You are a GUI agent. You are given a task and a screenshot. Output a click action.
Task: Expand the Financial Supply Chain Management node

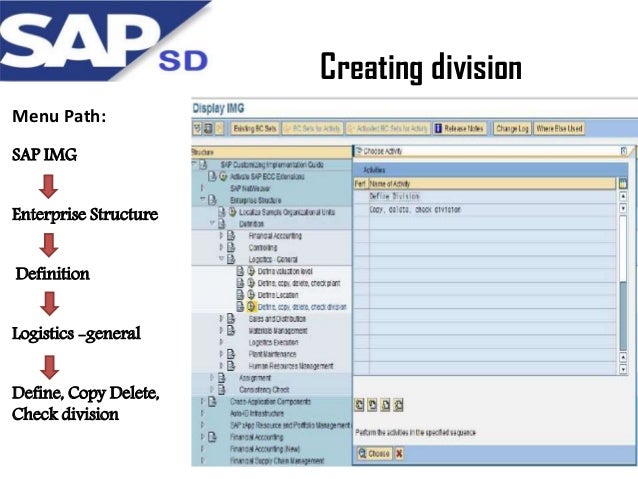tap(202, 461)
